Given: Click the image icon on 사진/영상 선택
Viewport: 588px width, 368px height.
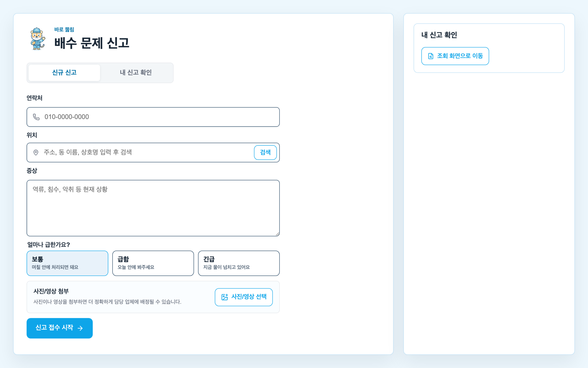Looking at the screenshot, I should [x=225, y=297].
